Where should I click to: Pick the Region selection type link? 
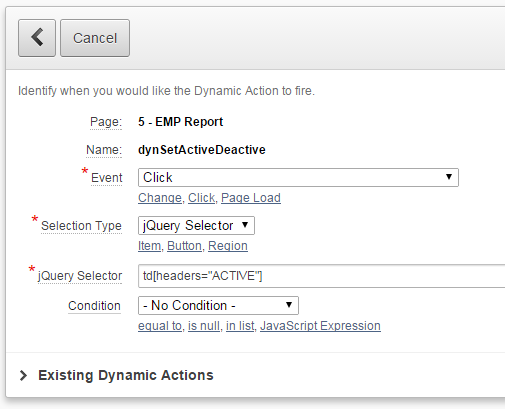coord(228,246)
